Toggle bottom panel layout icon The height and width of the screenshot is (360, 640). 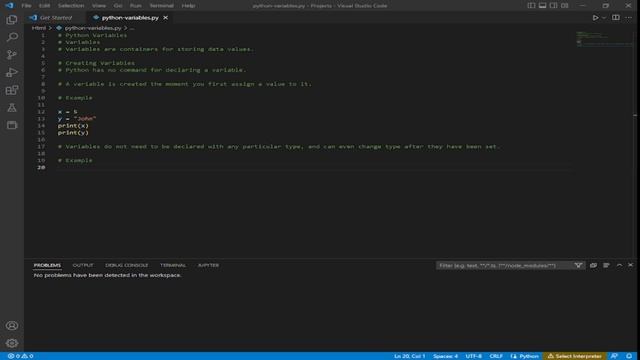542,6
